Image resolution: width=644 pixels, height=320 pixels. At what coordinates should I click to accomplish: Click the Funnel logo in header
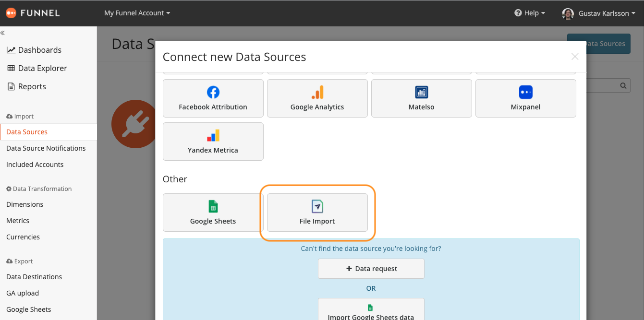click(33, 13)
